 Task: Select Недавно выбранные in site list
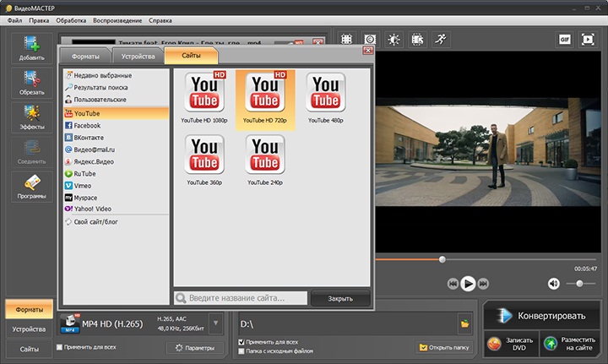(117, 76)
